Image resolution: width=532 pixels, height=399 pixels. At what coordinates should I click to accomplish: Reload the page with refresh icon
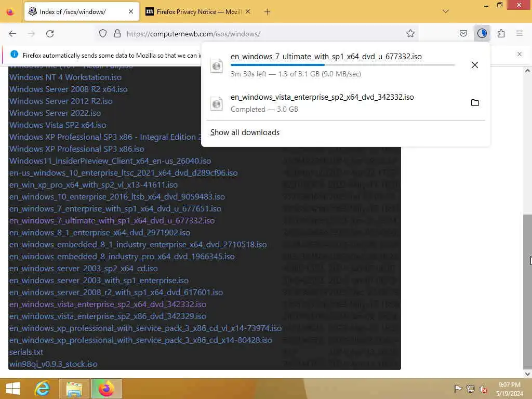tap(50, 34)
